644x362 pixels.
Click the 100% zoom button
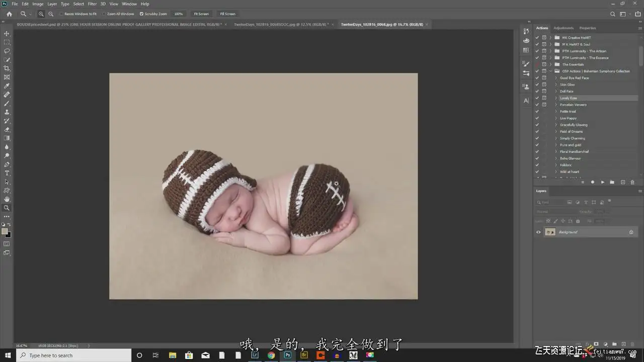pos(178,14)
